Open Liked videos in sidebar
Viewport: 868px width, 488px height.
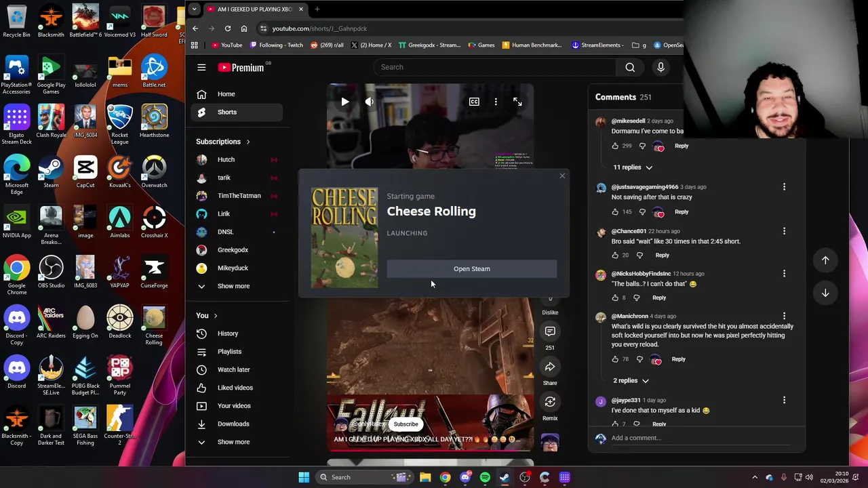(237, 388)
